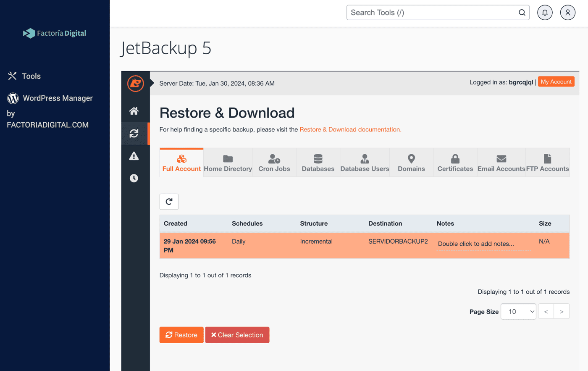The image size is (588, 371).
Task: Go to the previous page
Action: click(546, 312)
